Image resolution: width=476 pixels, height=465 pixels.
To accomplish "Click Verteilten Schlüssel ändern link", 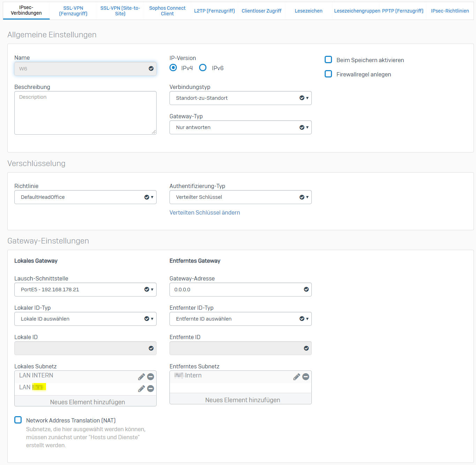I will [x=205, y=212].
